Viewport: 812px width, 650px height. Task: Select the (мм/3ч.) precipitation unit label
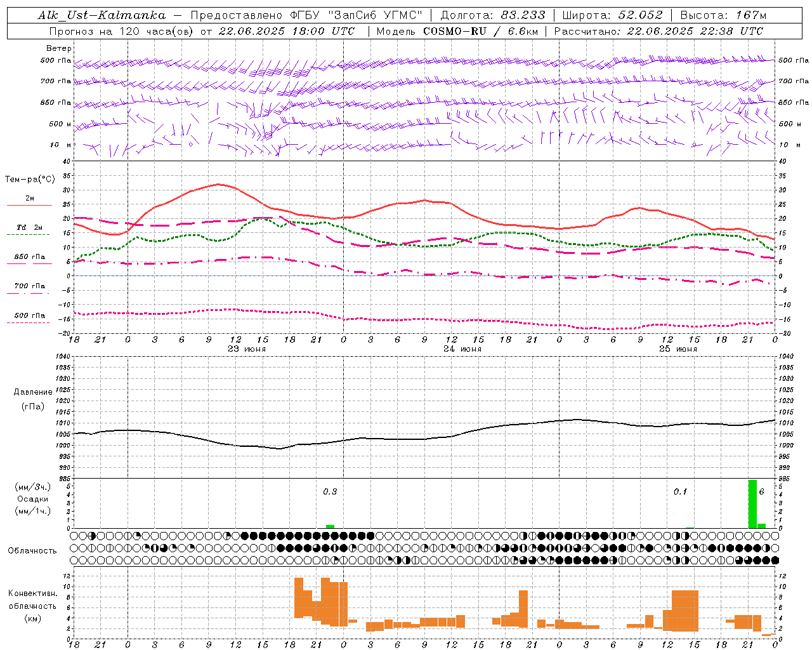pyautogui.click(x=33, y=487)
